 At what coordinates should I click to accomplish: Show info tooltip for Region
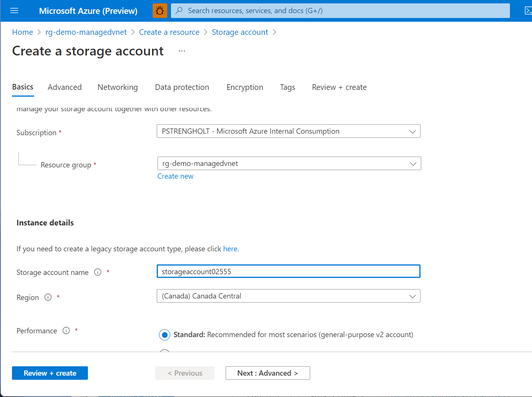click(48, 297)
